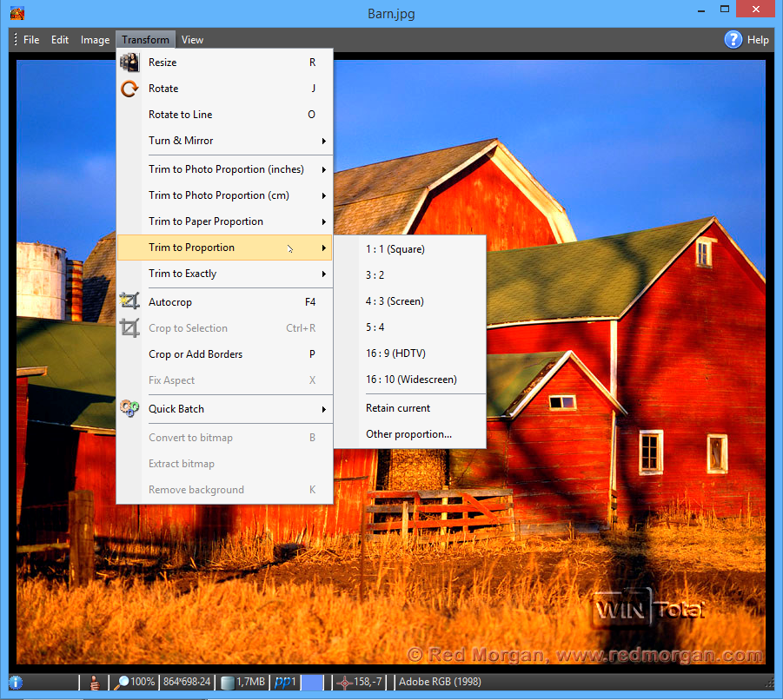Click the info icon in status bar
Image resolution: width=783 pixels, height=700 pixels.
click(x=16, y=683)
